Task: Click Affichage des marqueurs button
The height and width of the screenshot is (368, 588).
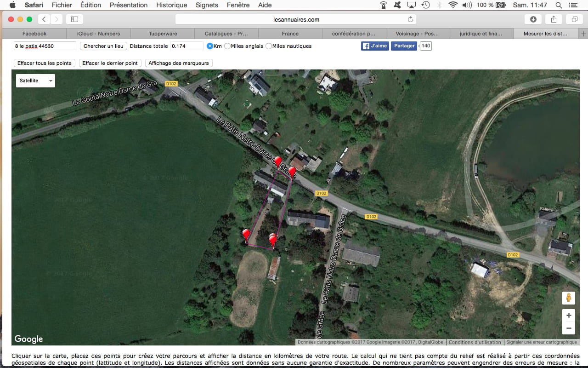Action: click(x=179, y=63)
